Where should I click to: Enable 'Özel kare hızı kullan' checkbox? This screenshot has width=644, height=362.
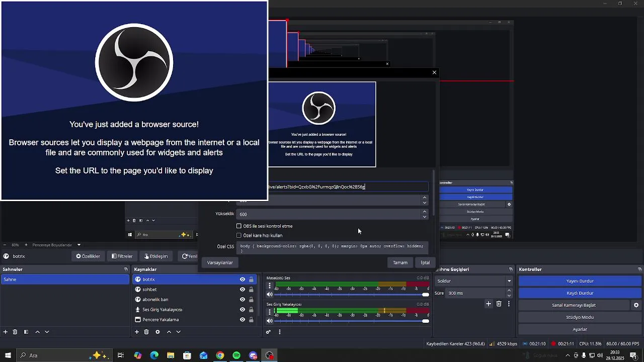click(239, 235)
